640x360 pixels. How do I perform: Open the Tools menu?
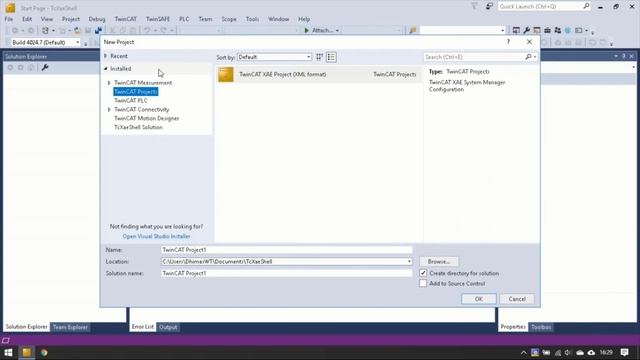(252, 19)
